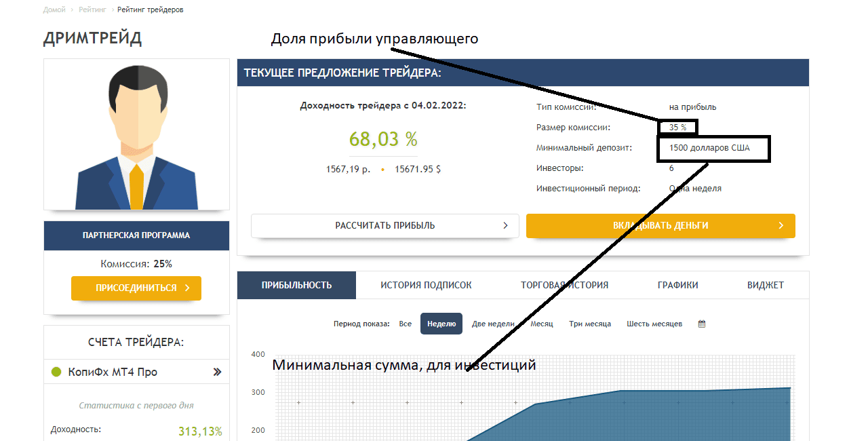Switch to the История подписок tab
This screenshot has height=441, width=868.
tap(426, 285)
